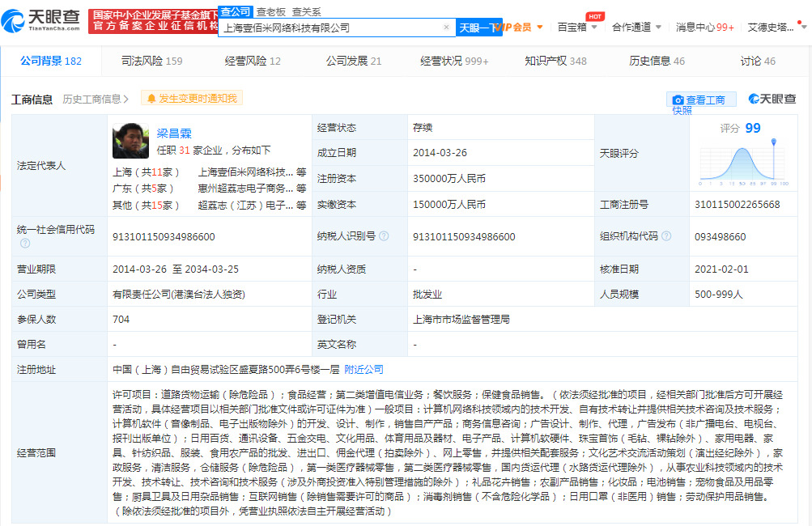Click the camera icon for business snapshot
This screenshot has height=526, width=812.
(678, 100)
